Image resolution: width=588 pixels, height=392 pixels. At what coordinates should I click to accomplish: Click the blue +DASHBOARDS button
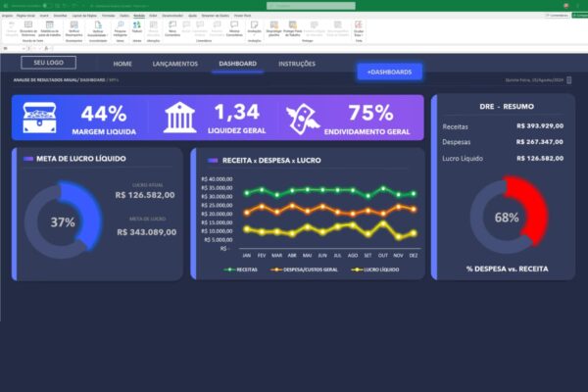coord(390,72)
